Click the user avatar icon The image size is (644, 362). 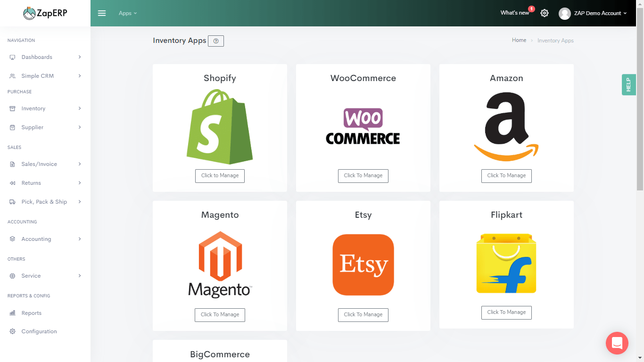565,13
